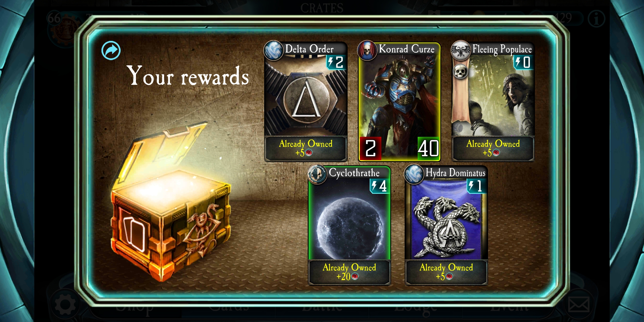Click the Fleeing Populace eagle emblem
The image size is (644, 322).
pos(461,50)
